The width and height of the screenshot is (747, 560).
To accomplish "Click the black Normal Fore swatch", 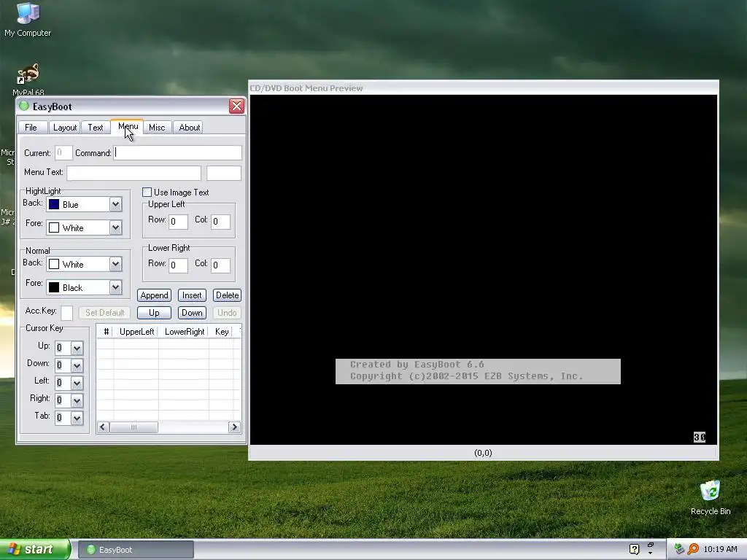I will tap(54, 287).
